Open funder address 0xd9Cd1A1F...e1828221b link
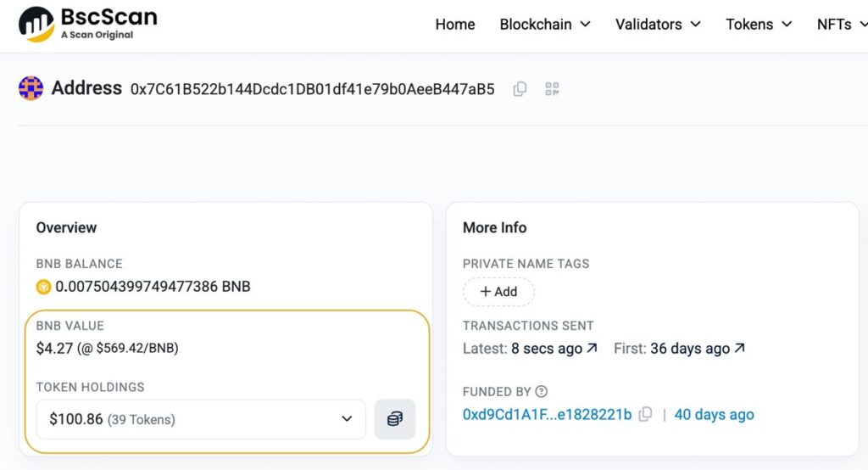The width and height of the screenshot is (868, 470). coord(547,415)
